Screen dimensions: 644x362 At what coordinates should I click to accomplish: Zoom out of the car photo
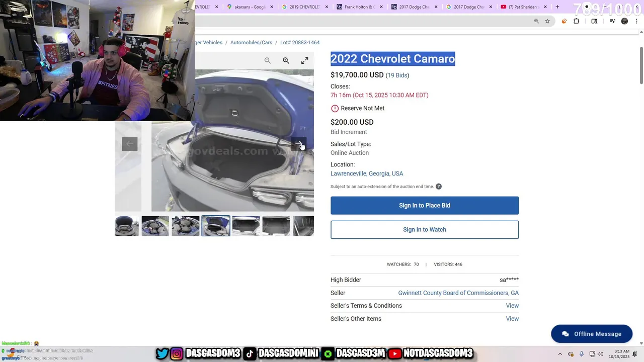[268, 61]
